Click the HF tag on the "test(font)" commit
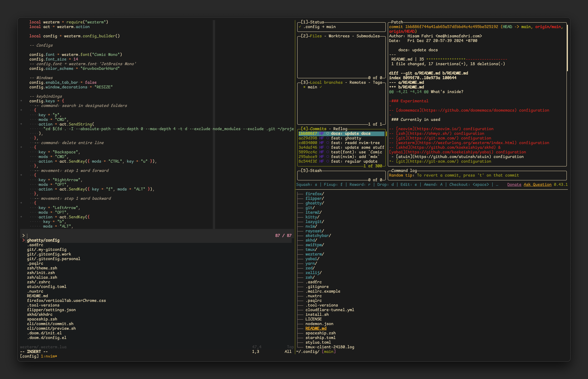The image size is (588, 379). tap(322, 152)
